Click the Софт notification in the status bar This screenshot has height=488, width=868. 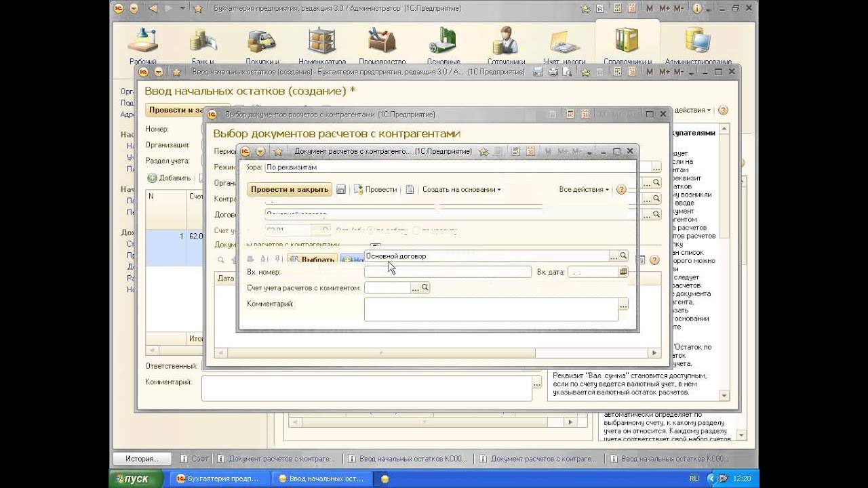click(195, 459)
